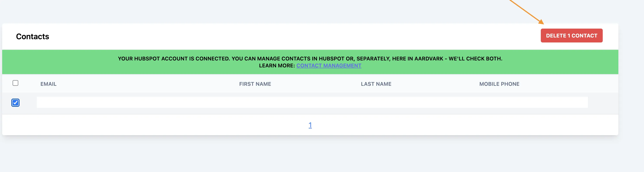Click the blank page background below the table

pyautogui.click(x=310, y=154)
